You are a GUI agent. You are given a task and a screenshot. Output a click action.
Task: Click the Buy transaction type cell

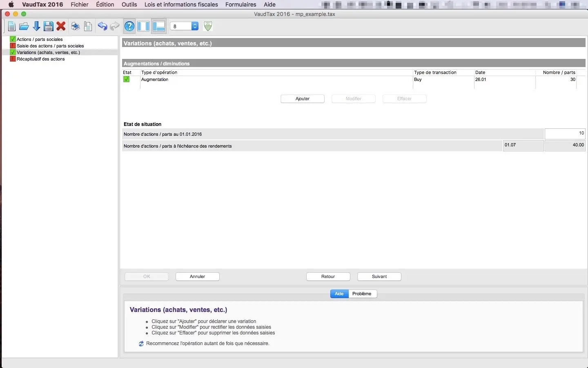click(x=443, y=79)
